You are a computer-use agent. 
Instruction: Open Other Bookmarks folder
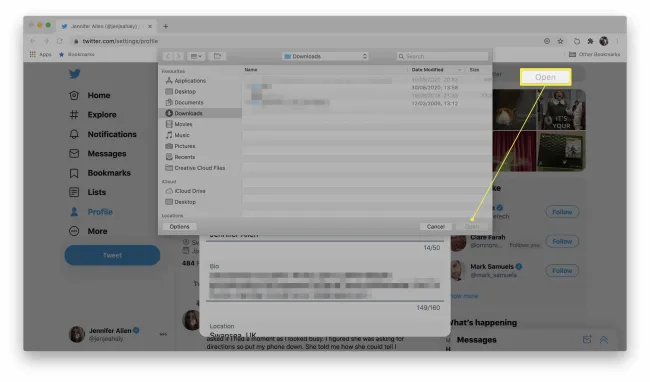click(594, 54)
